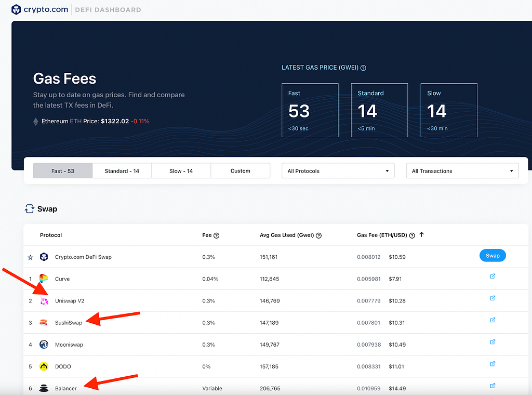The image size is (532, 395).
Task: Click the Fee column help icon
Action: tap(217, 235)
